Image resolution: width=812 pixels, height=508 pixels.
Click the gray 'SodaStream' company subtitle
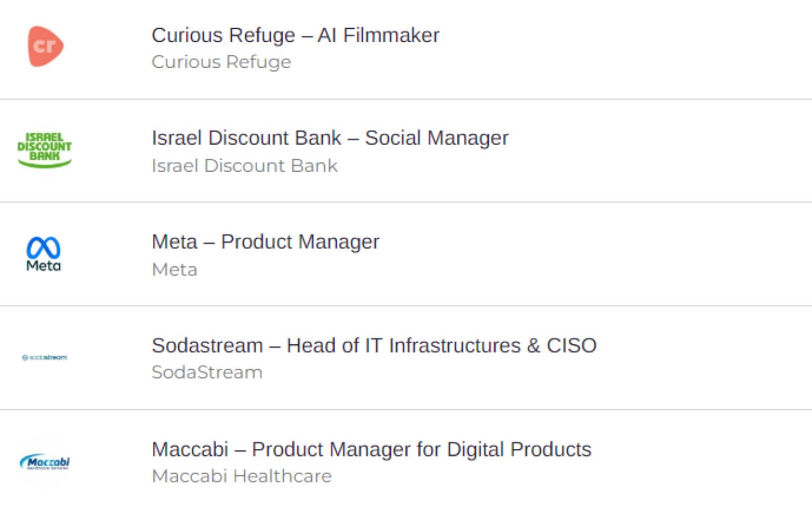point(207,373)
